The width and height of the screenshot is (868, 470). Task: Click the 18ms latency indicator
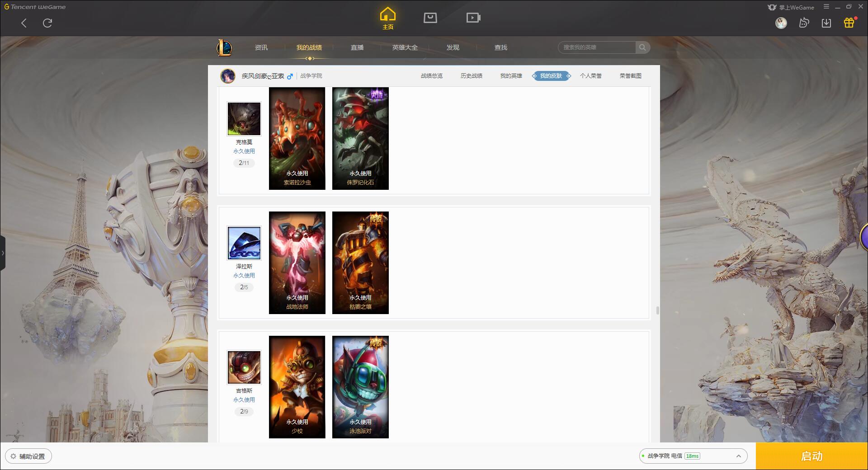692,456
